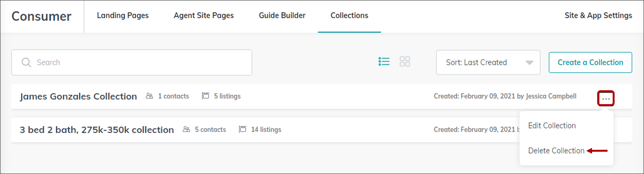Click contacts icon on James Gonzales Collection
The width and height of the screenshot is (644, 174).
(x=149, y=96)
